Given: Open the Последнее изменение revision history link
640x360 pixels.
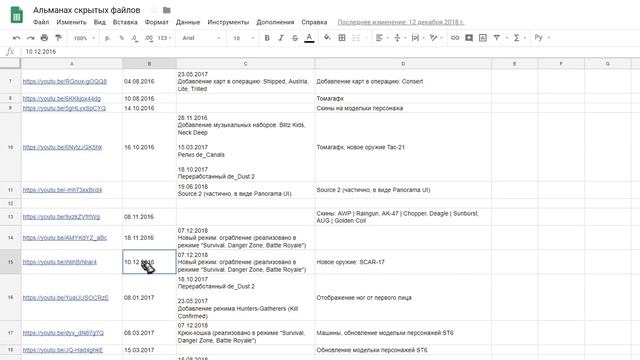Looking at the screenshot, I should pos(401,22).
